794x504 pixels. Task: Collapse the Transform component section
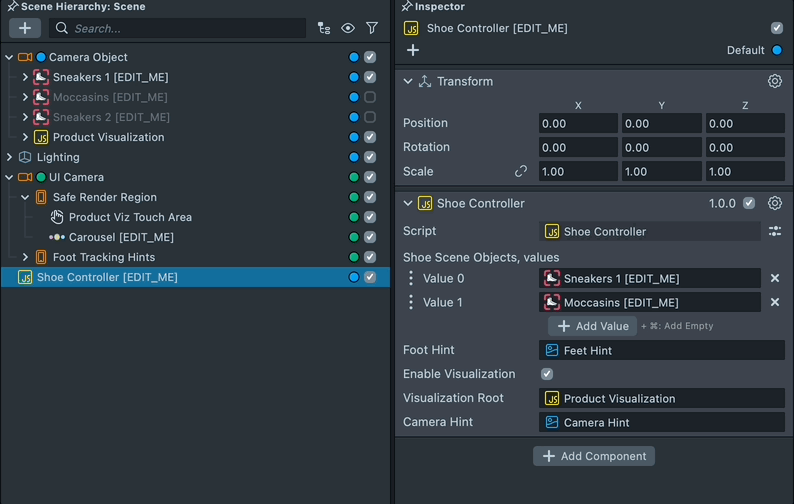click(x=408, y=82)
